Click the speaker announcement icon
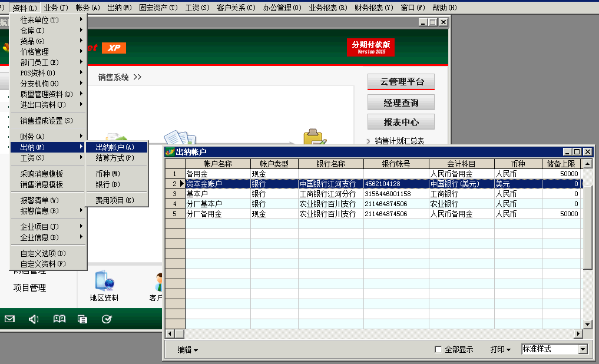 click(34, 319)
